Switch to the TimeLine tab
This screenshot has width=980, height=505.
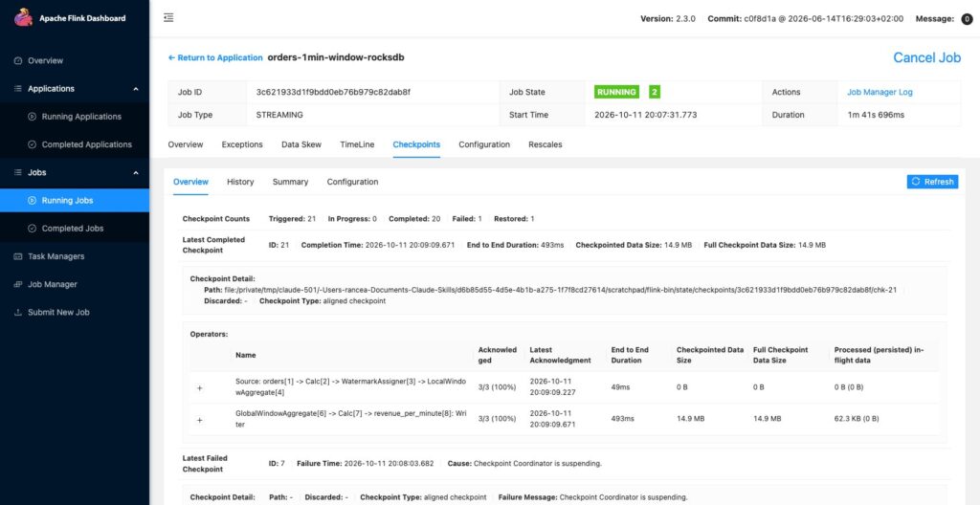click(x=357, y=144)
